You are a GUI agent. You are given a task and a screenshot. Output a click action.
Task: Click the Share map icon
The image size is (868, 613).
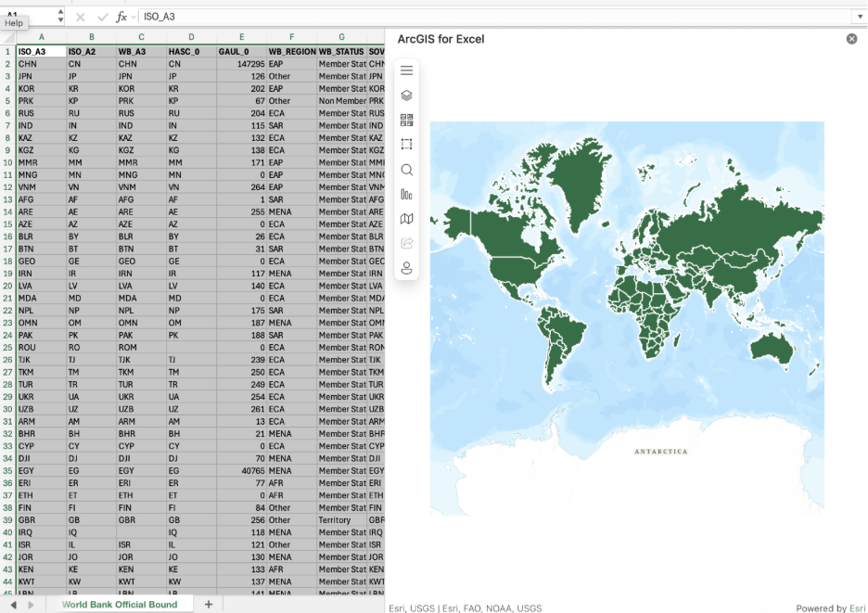pos(406,243)
